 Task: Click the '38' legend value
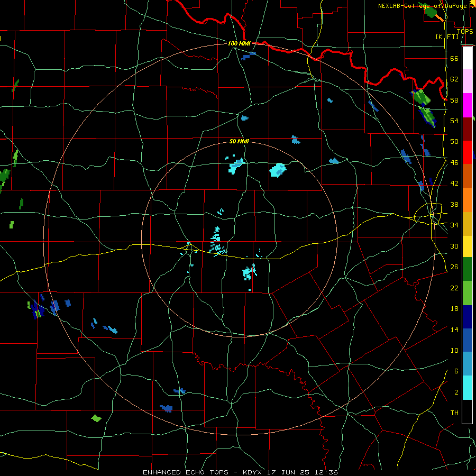(x=454, y=204)
